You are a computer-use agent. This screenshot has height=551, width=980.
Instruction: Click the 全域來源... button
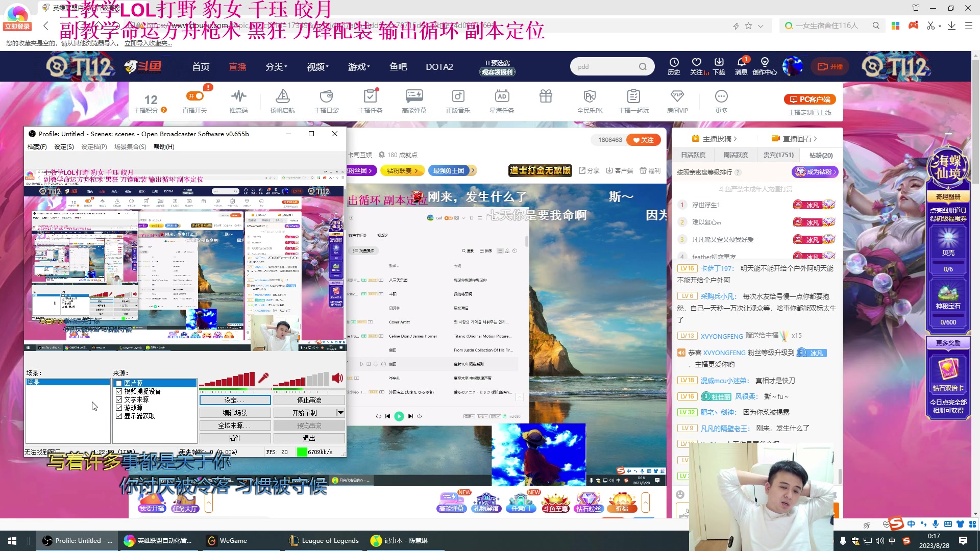point(235,425)
